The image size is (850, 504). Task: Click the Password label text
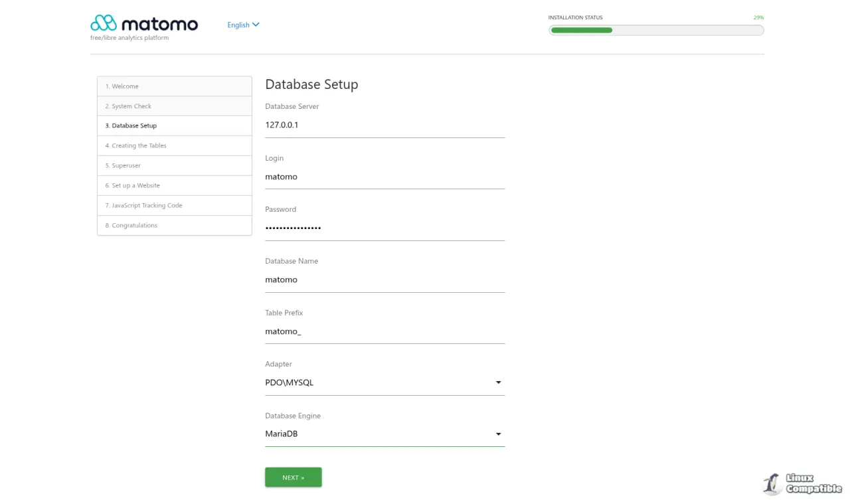tap(281, 209)
